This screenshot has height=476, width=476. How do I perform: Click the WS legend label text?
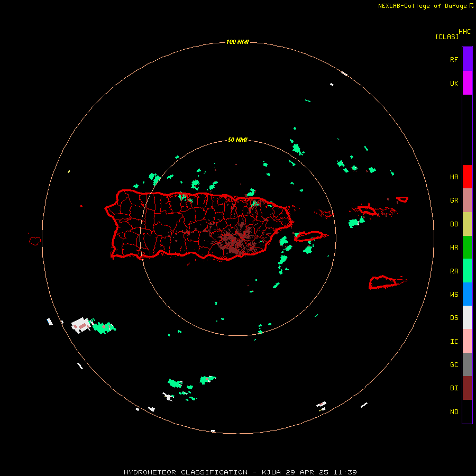(x=454, y=294)
